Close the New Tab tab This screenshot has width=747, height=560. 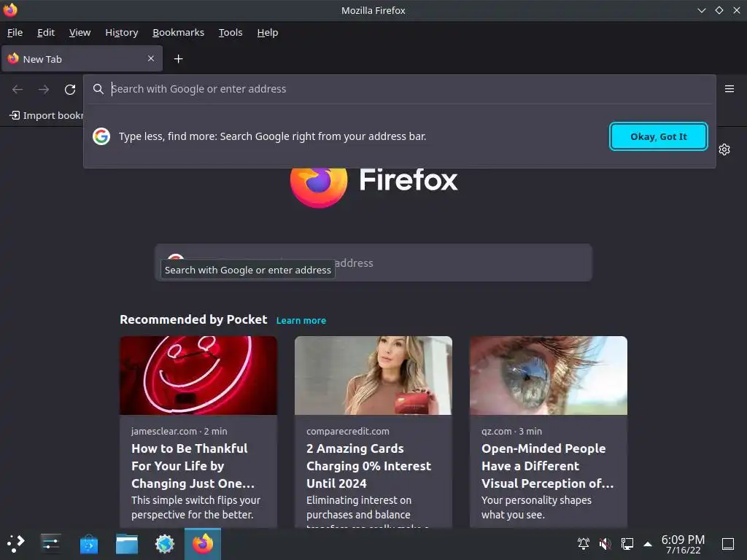click(x=150, y=58)
